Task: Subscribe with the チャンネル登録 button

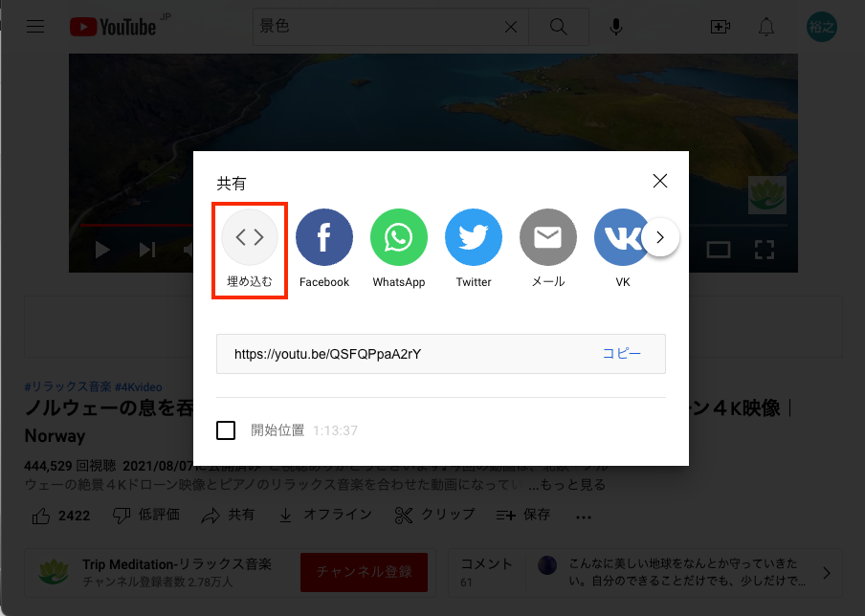Action: pos(365,572)
